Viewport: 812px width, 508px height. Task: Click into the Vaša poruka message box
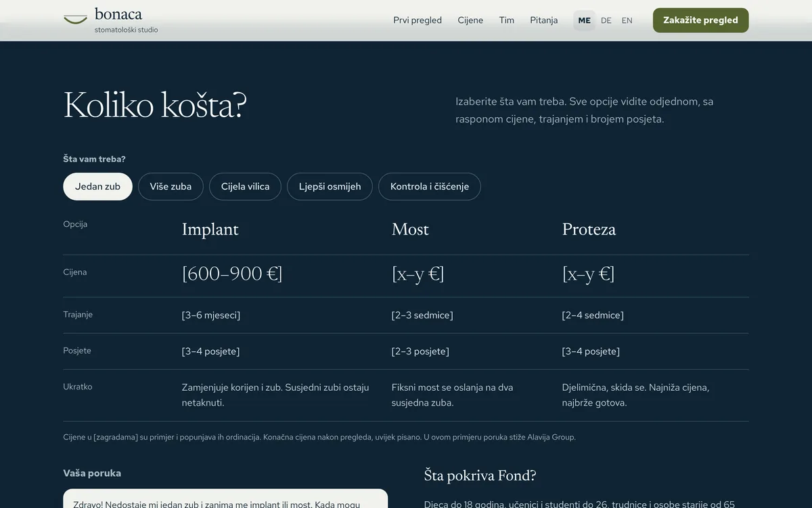[x=225, y=499]
